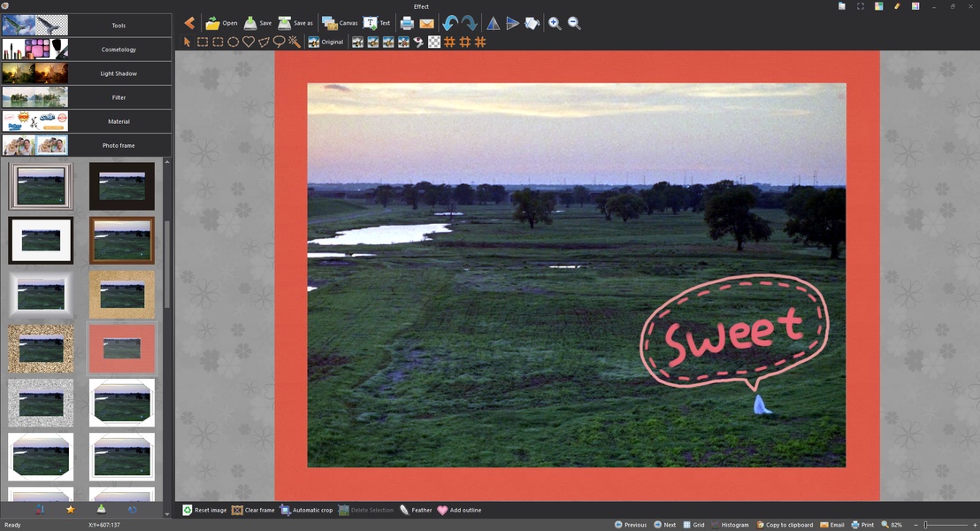This screenshot has width=980, height=531.
Task: Toggle transparency checkerboard background icon
Action: click(434, 42)
